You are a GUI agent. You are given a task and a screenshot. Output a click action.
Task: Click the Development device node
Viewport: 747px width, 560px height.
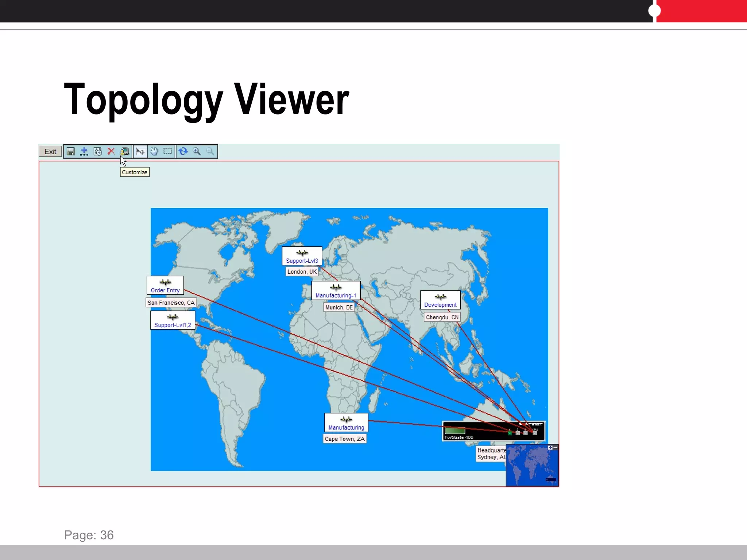point(440,300)
